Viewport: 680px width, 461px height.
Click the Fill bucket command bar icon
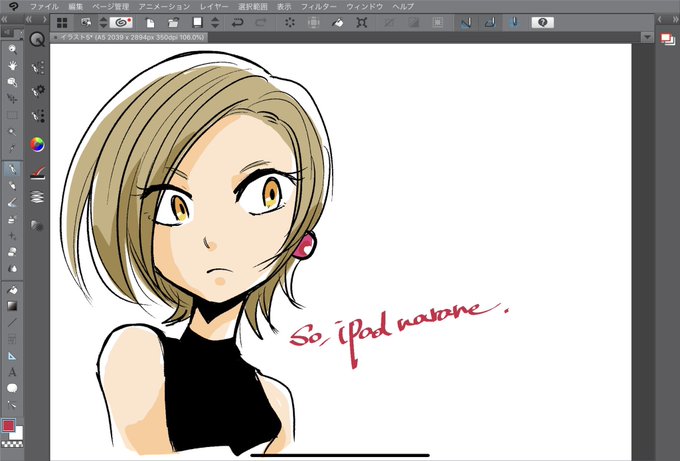pyautogui.click(x=338, y=23)
